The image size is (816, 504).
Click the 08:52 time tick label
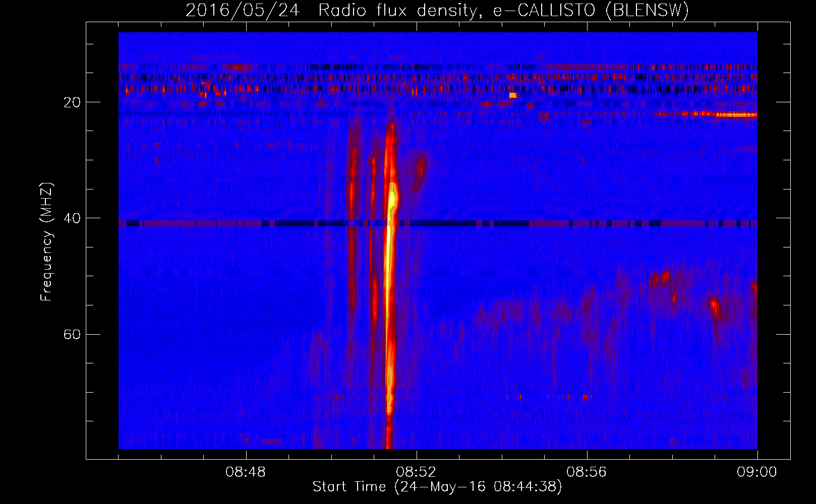coord(416,472)
